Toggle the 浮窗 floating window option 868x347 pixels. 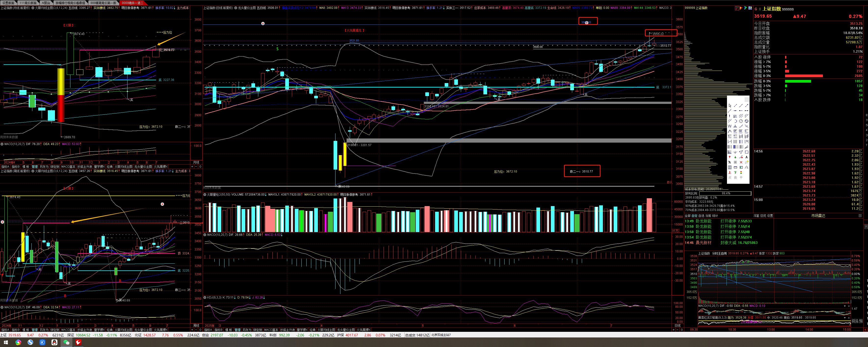click(756, 216)
